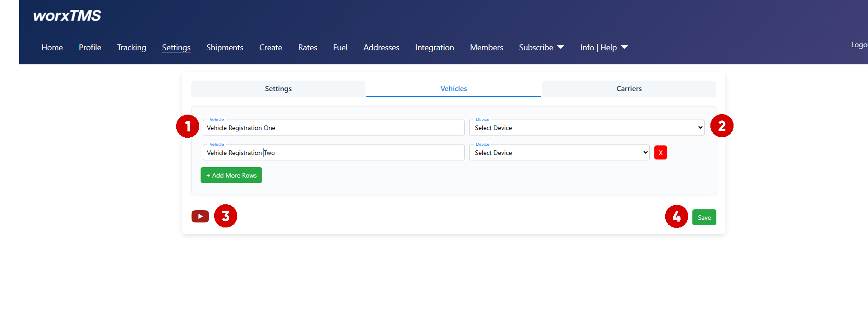The width and height of the screenshot is (868, 309).
Task: Switch to the Settings tab in panel
Action: [x=278, y=89]
